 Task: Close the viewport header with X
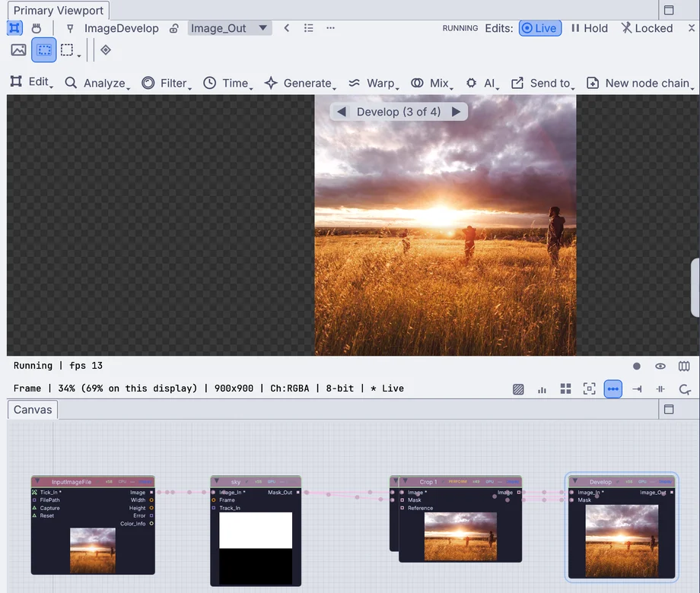pos(692,28)
